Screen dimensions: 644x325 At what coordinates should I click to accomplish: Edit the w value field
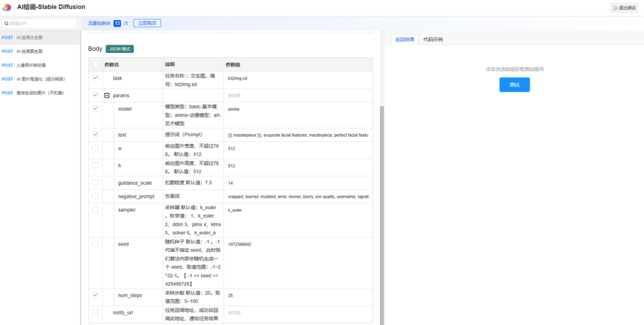[297, 149]
